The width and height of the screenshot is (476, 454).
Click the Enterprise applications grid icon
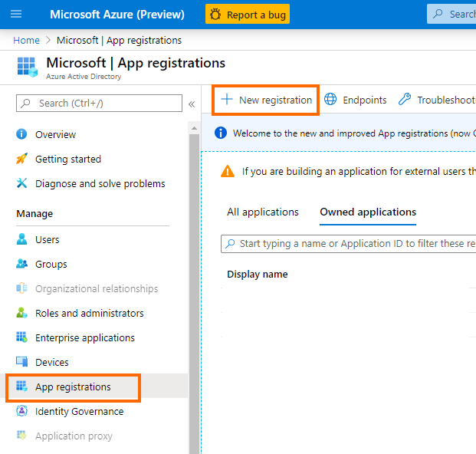(21, 337)
